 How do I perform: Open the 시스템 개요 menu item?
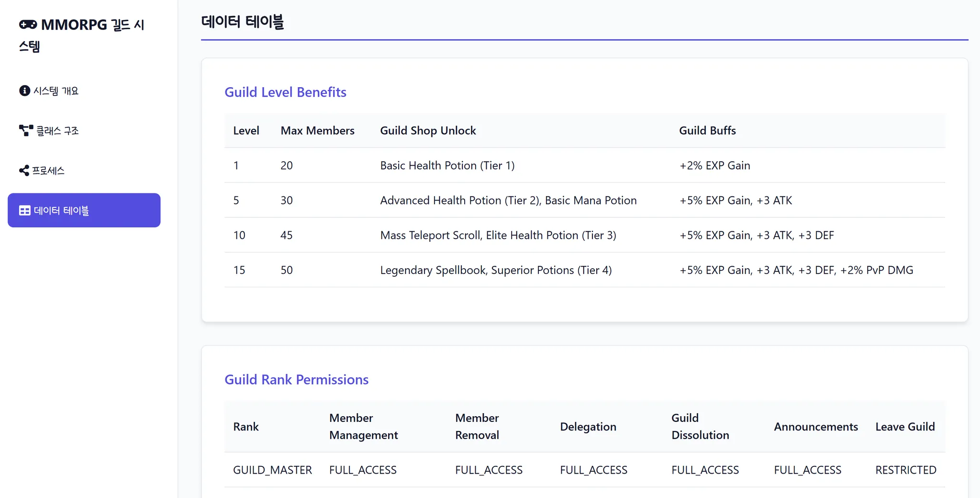[x=56, y=91]
